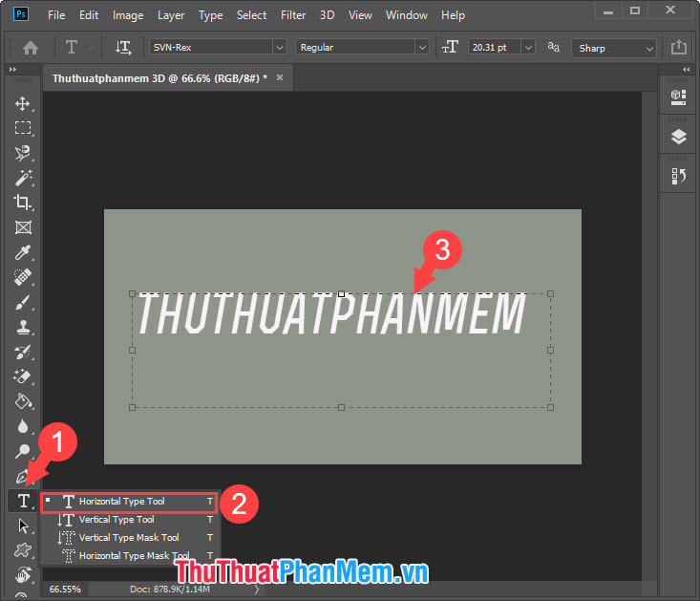Select the Rectangular Marquee tool
Image resolution: width=700 pixels, height=601 pixels.
pyautogui.click(x=23, y=128)
